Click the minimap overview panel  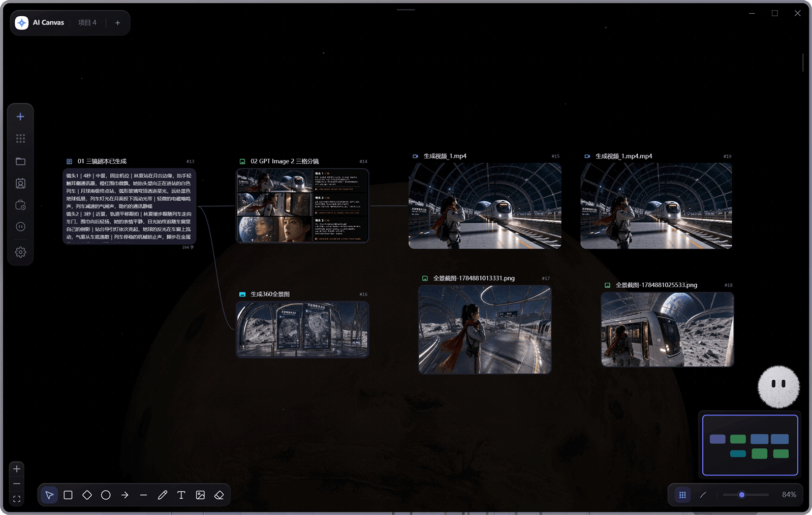[750, 445]
